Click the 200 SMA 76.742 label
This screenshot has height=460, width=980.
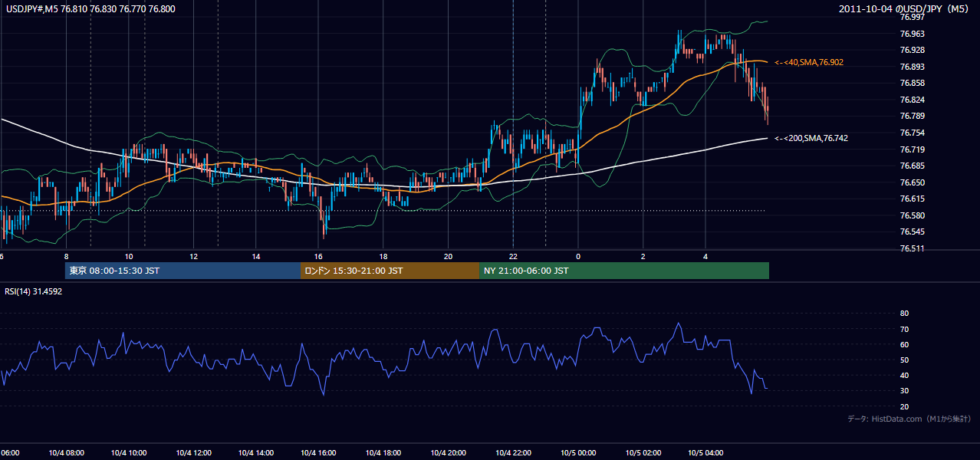[811, 138]
